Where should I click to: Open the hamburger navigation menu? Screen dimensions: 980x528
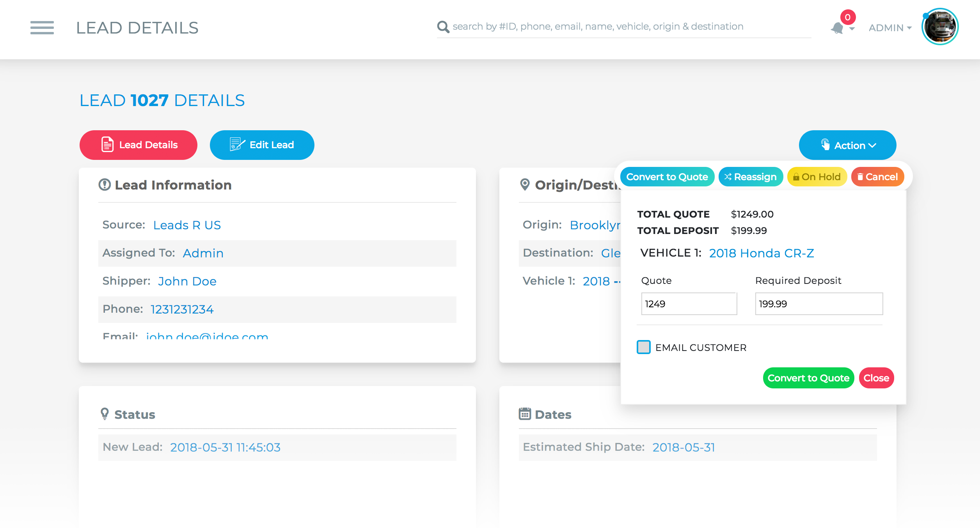pos(42,28)
